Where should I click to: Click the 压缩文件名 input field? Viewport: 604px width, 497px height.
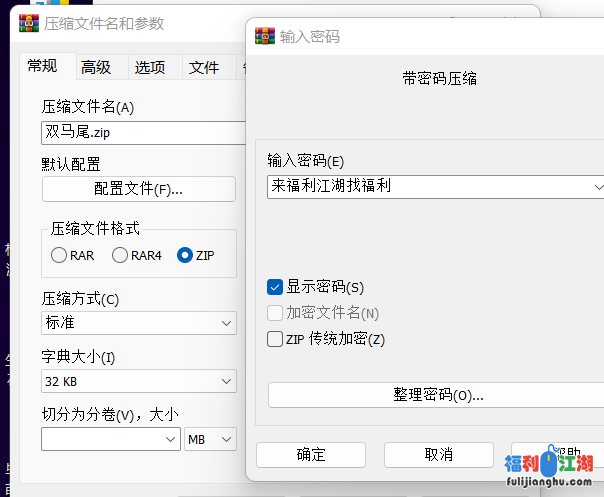click(140, 132)
